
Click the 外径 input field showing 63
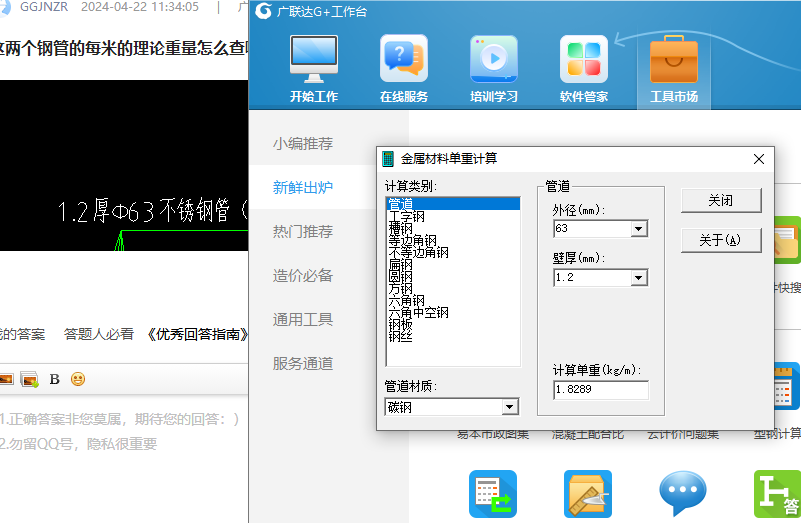pos(593,229)
